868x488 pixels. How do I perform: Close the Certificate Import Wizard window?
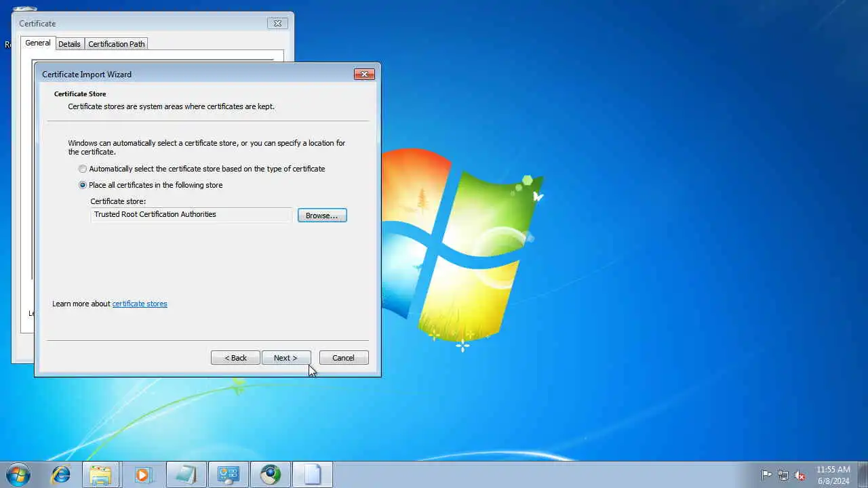click(364, 75)
